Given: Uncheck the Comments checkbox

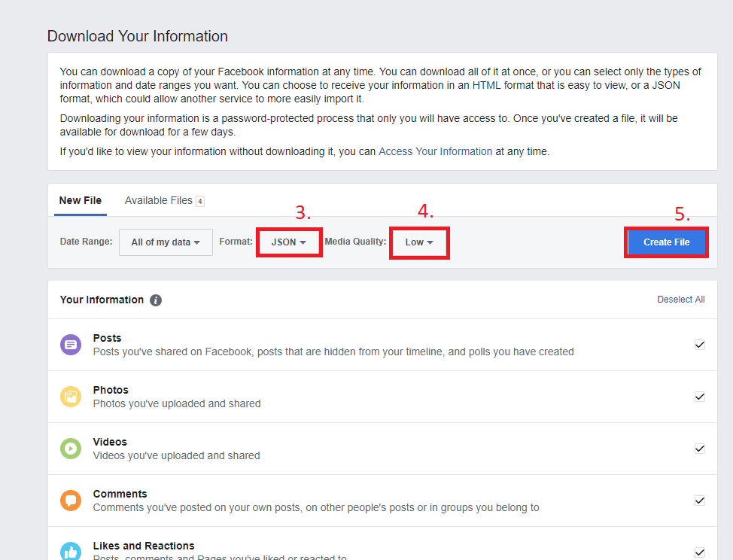Looking at the screenshot, I should pos(699,501).
